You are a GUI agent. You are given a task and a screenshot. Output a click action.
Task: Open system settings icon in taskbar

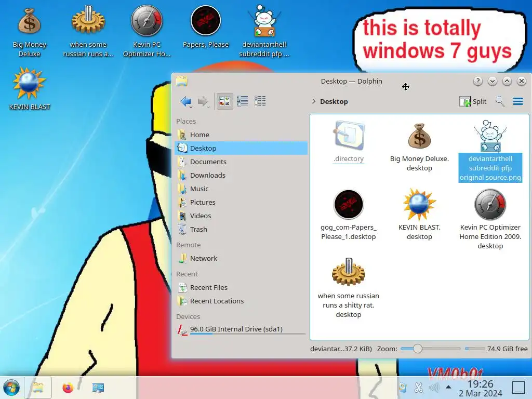pyautogui.click(x=98, y=388)
